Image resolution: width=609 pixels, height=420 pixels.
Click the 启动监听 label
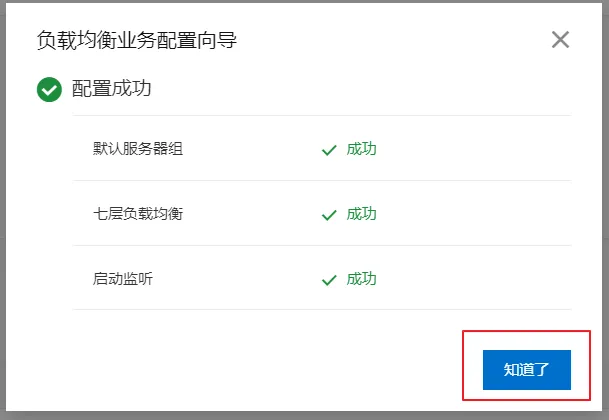click(x=123, y=279)
